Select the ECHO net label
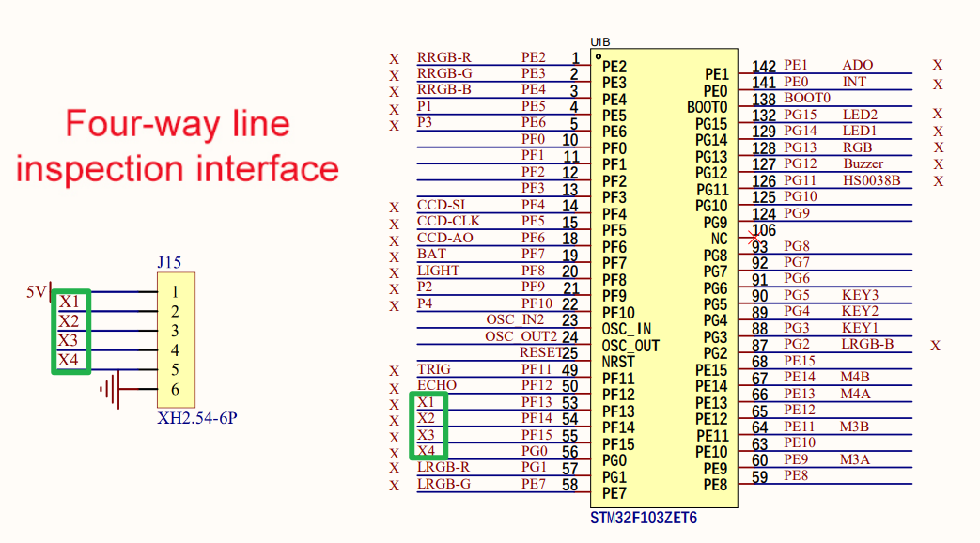Viewport: 980px width, 543px height. 437,385
